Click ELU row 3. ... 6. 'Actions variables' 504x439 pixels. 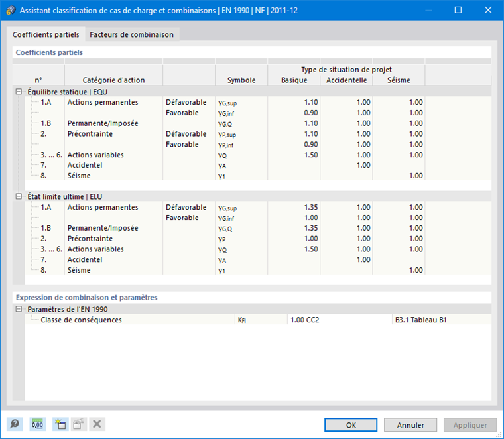point(95,249)
